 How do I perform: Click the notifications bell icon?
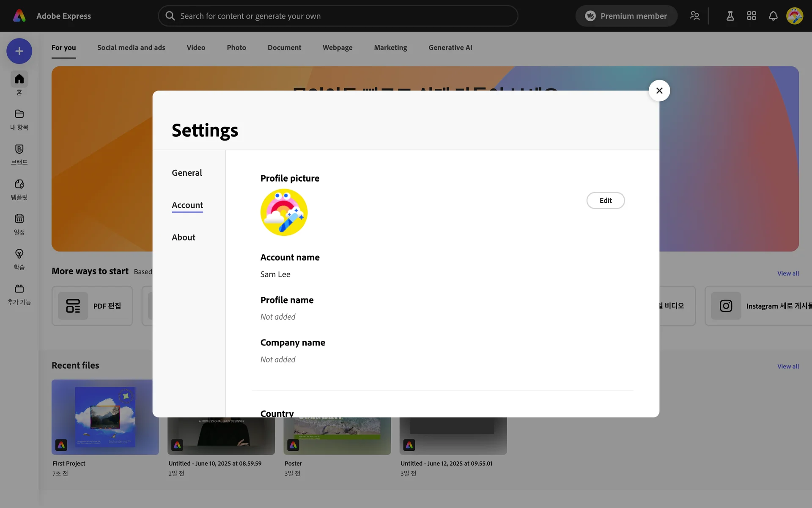coord(773,16)
